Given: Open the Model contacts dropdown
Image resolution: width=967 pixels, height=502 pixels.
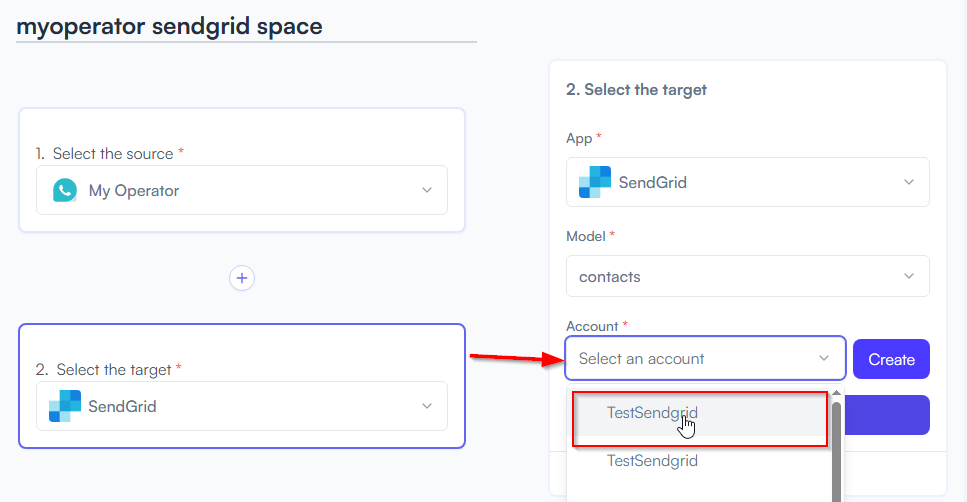Looking at the screenshot, I should click(x=747, y=276).
